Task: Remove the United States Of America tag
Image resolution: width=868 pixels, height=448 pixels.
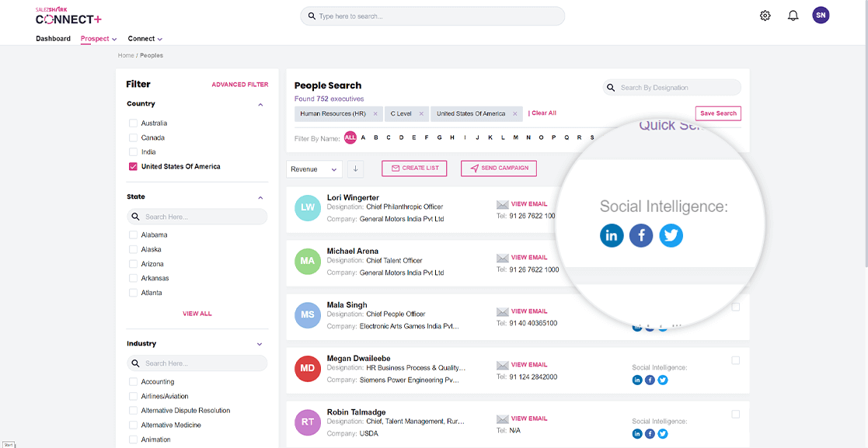Action: pos(515,114)
